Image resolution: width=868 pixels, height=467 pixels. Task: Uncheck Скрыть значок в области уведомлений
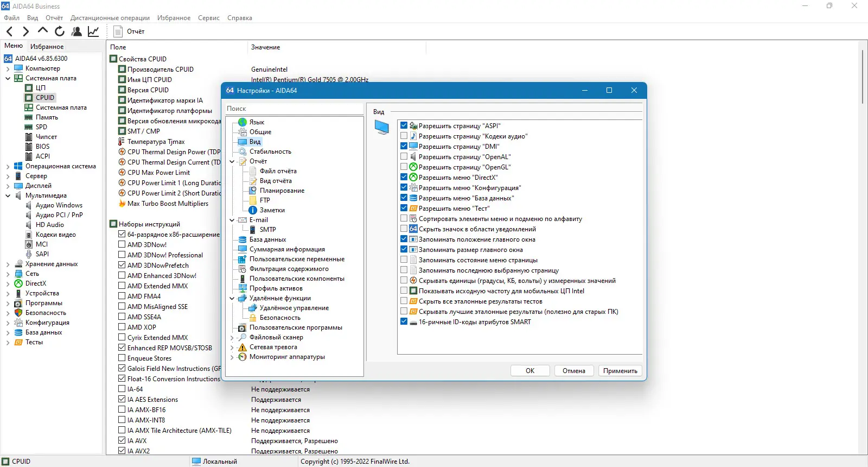pyautogui.click(x=404, y=229)
